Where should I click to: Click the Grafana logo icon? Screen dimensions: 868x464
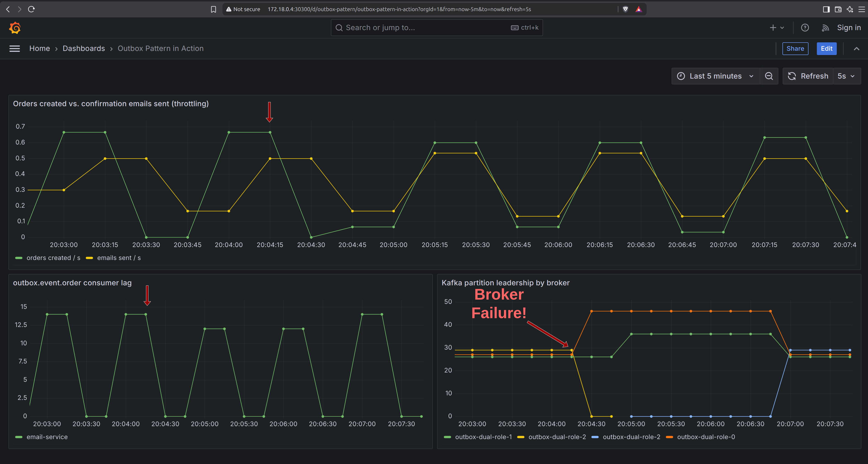pyautogui.click(x=15, y=28)
